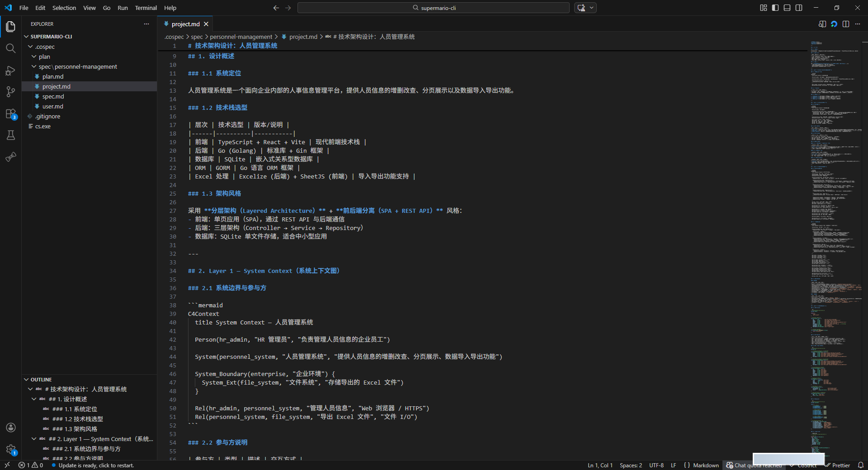This screenshot has width=868, height=470.
Task: Open the Search view in activity bar
Action: (10, 48)
